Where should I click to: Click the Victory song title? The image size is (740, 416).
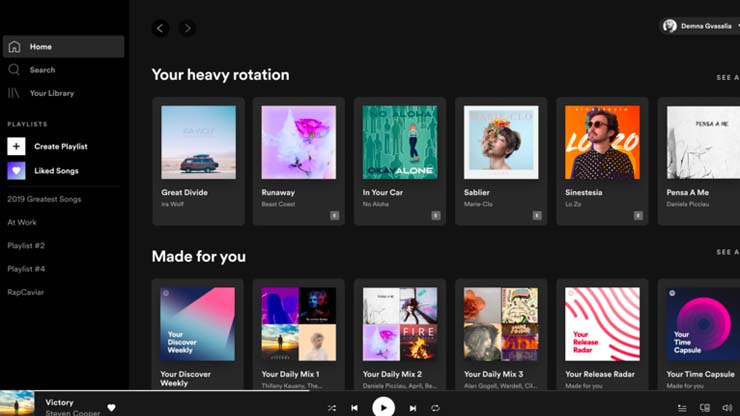point(59,402)
